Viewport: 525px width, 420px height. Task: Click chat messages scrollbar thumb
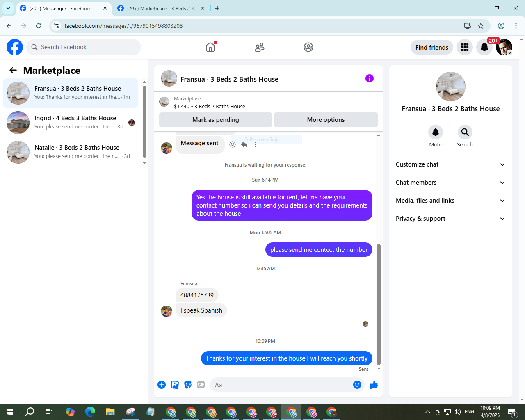[x=379, y=304]
